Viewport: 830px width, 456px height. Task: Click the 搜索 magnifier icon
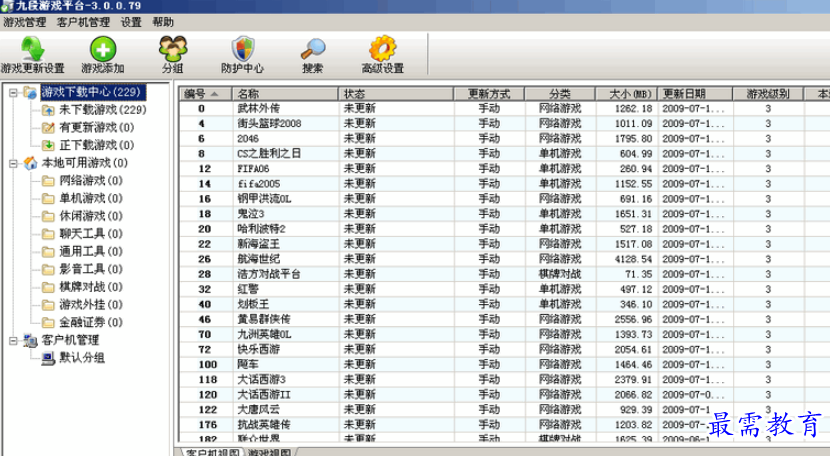[x=313, y=49]
